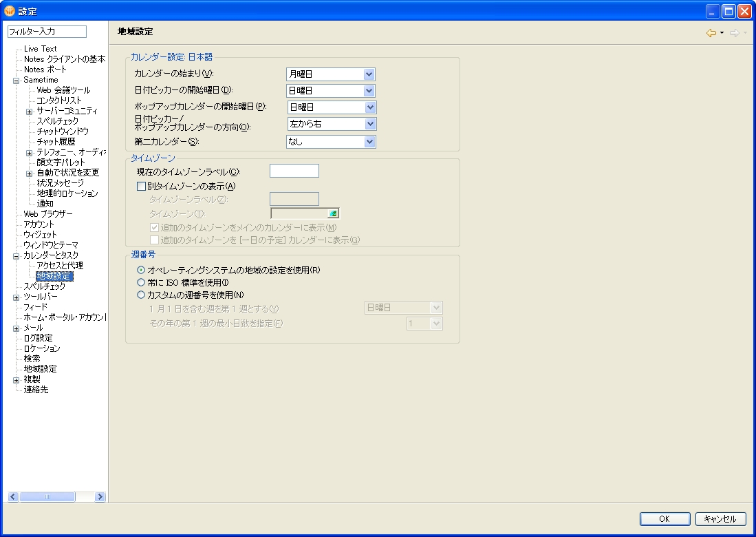Expand the ツールバー tree node
This screenshot has width=756, height=537.
(x=16, y=297)
